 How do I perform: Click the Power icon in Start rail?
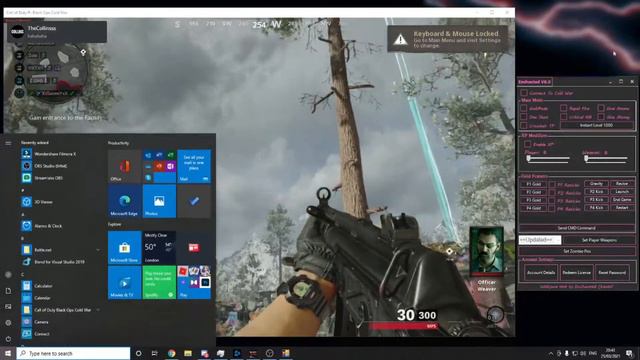click(8, 339)
